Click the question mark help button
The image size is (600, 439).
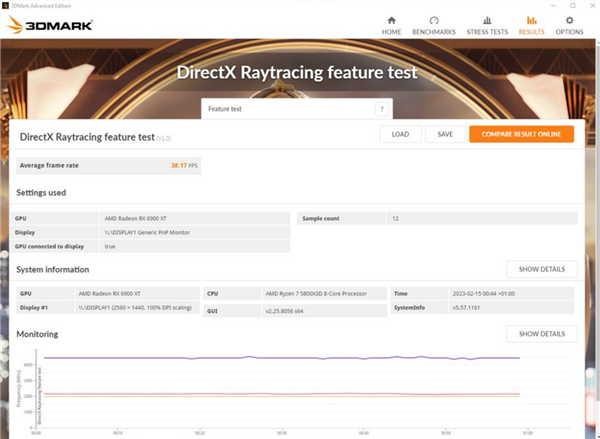coord(382,109)
